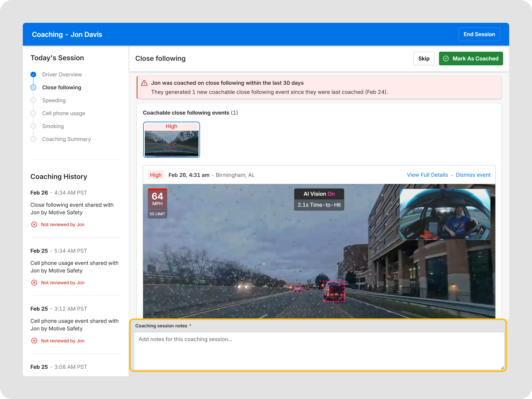
Task: Click the High severity badge next to the event date
Action: tap(156, 175)
